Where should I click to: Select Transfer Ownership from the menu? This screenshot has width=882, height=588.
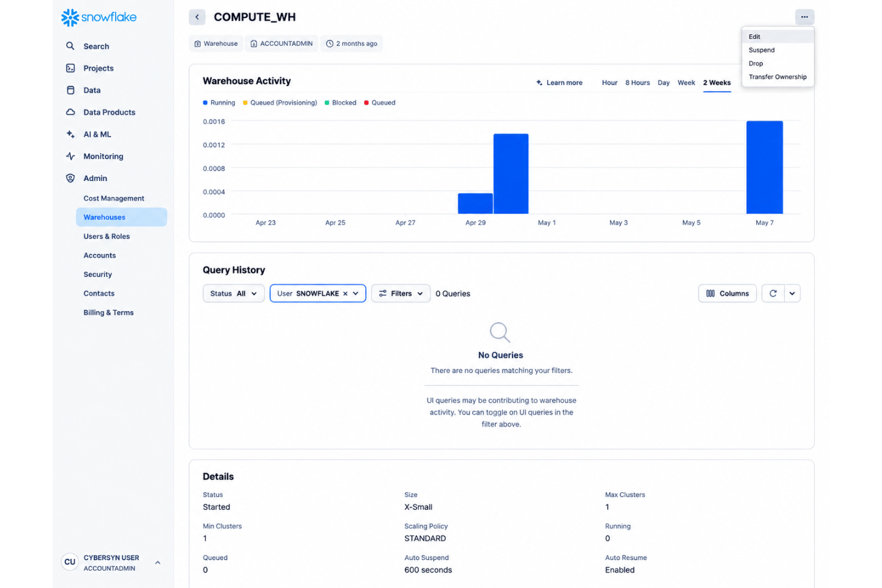coord(778,77)
